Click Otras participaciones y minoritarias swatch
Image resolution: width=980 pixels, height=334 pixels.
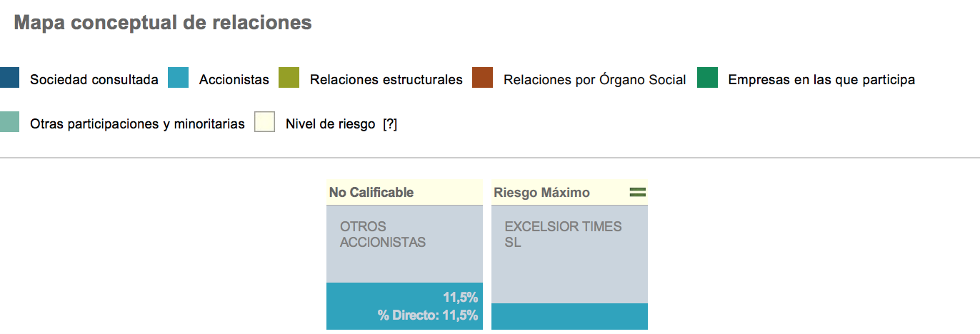10,122
